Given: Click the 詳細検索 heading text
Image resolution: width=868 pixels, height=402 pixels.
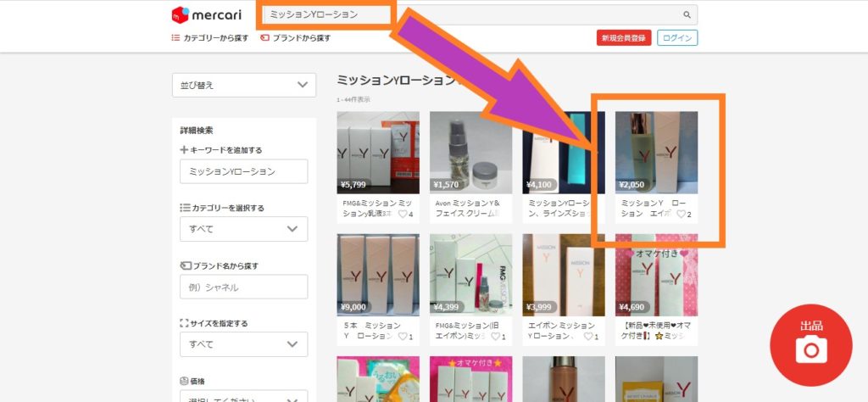Looking at the screenshot, I should coord(197,131).
